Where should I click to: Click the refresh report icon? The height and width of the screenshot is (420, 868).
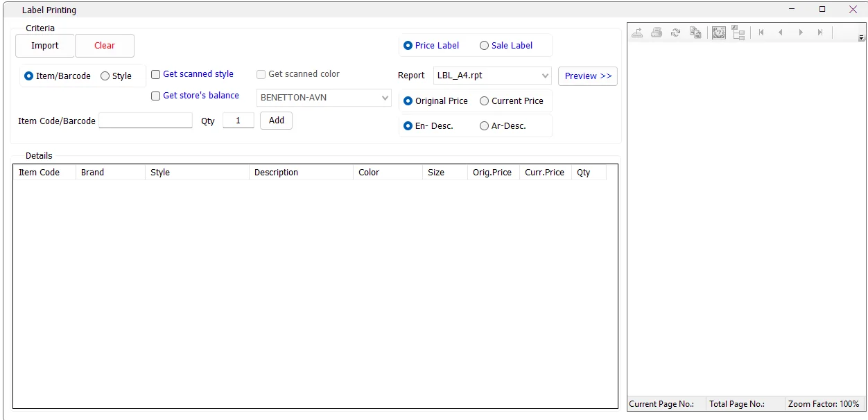point(676,33)
